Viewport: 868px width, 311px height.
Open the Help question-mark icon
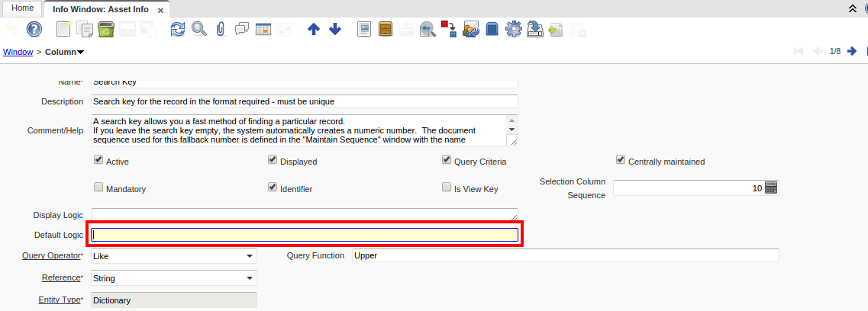[34, 29]
